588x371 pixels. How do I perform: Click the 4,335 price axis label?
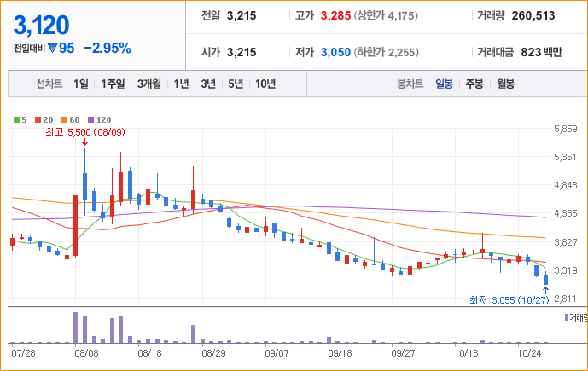[x=566, y=213]
